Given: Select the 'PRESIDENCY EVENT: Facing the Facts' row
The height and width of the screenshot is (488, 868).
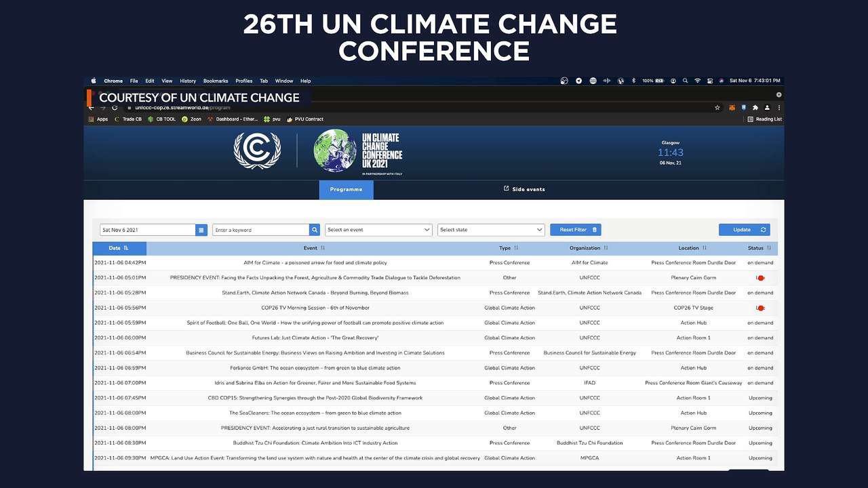Looking at the screenshot, I should click(x=435, y=278).
